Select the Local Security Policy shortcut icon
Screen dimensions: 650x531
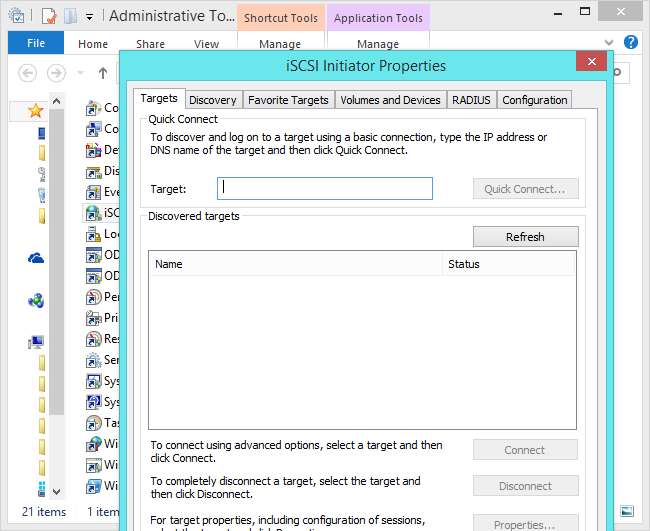(94, 234)
